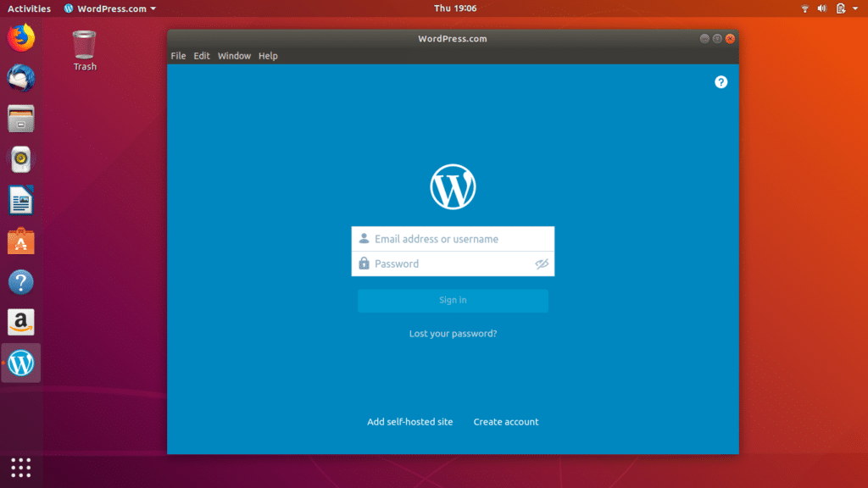868x488 pixels.
Task: Click the lock icon in the password field
Action: pyautogui.click(x=363, y=263)
